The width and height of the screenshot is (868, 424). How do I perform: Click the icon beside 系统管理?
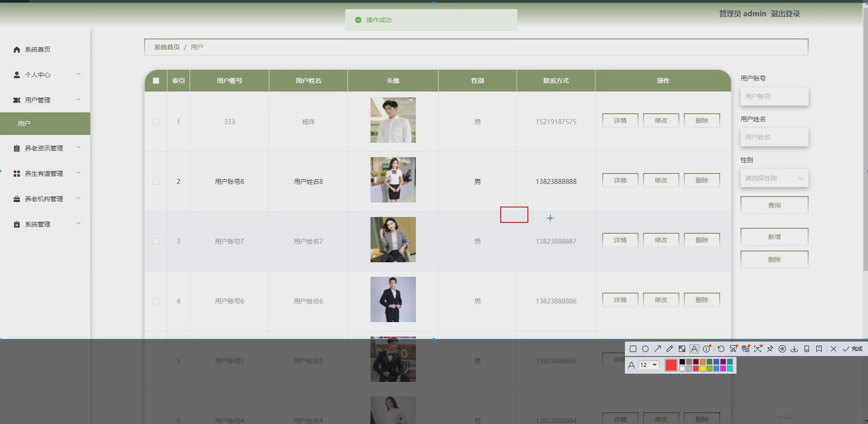pyautogui.click(x=17, y=224)
